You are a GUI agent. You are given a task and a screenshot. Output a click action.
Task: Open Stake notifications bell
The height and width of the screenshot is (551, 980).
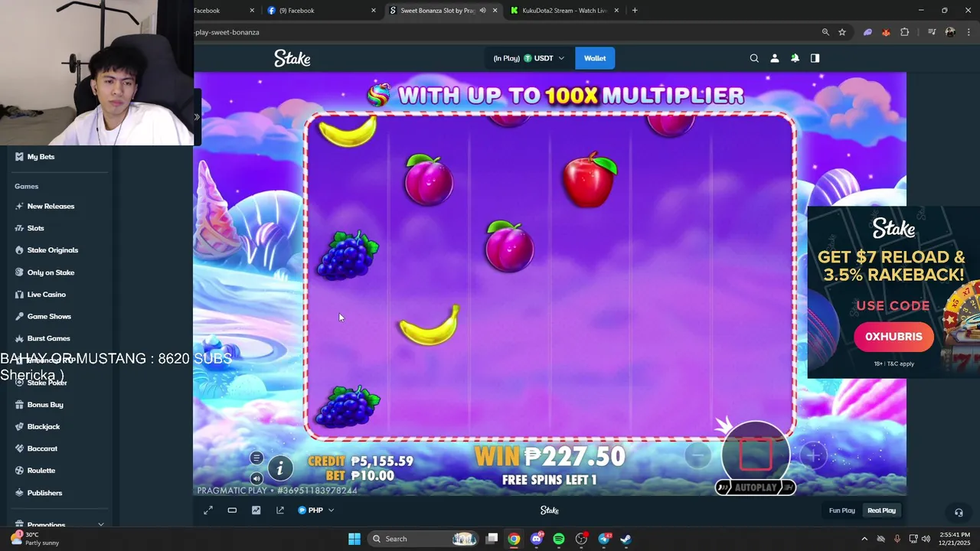[795, 58]
